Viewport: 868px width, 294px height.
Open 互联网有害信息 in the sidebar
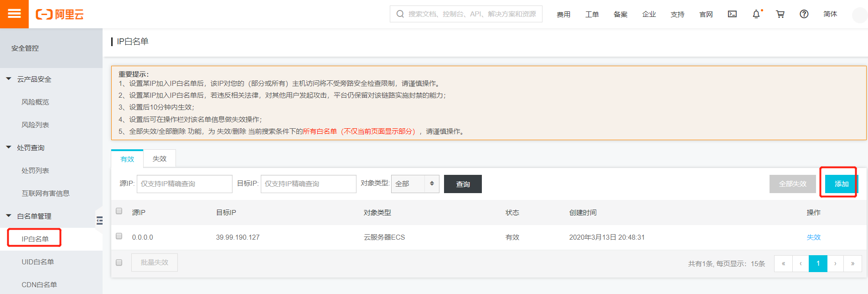(x=46, y=193)
